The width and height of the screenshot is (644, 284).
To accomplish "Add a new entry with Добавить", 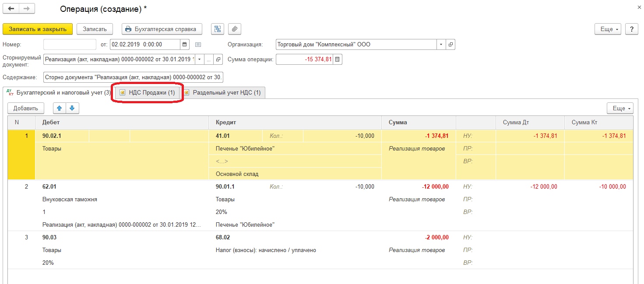I will click(26, 108).
